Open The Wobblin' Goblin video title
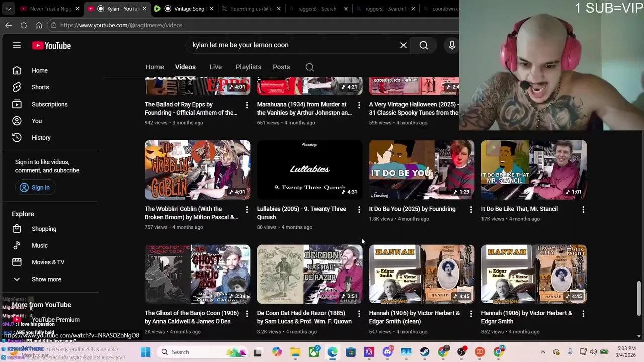The image size is (644, 362). (192, 213)
